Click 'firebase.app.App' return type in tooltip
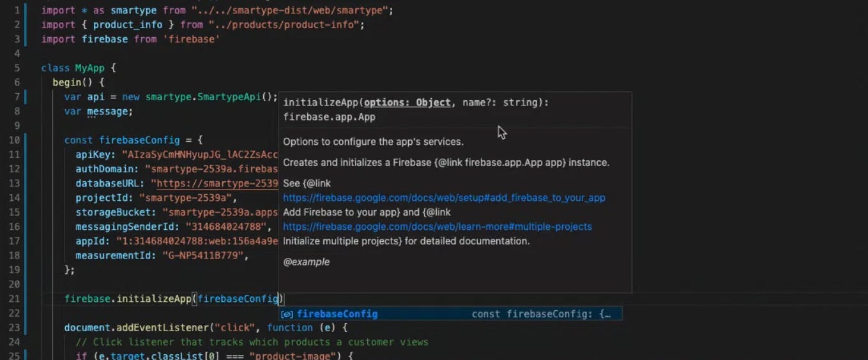Image resolution: width=868 pixels, height=360 pixels. point(329,117)
